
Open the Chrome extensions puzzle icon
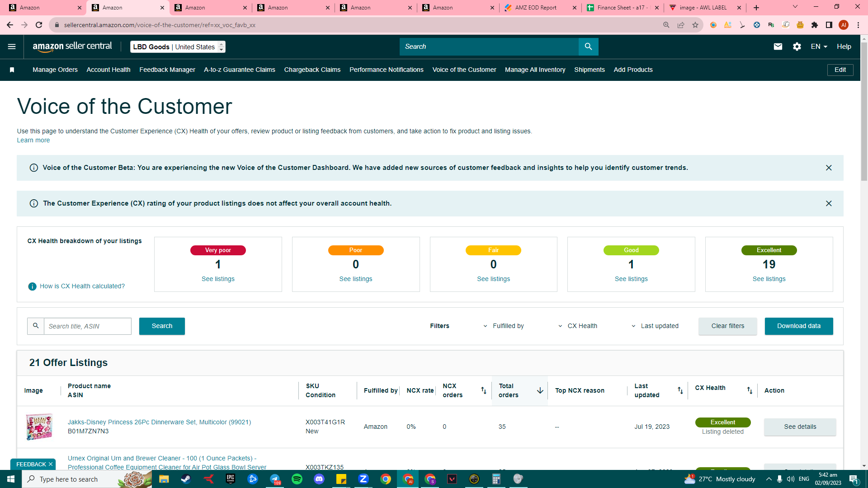(815, 25)
